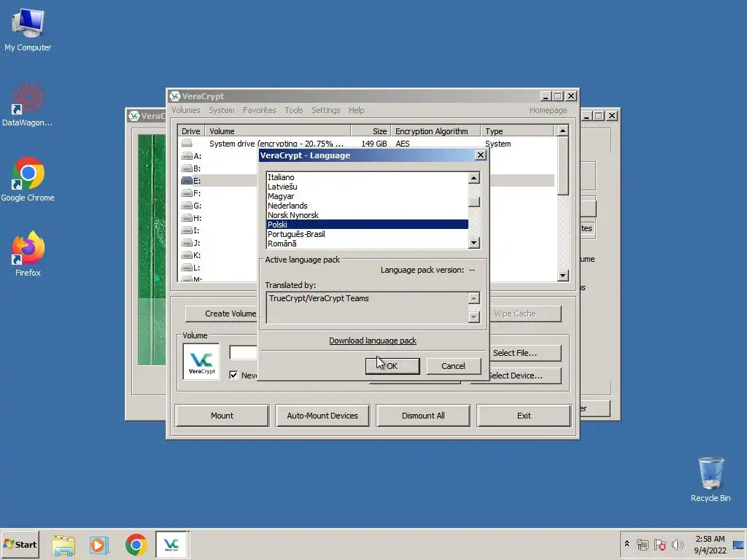Click the Mount button

click(x=222, y=416)
